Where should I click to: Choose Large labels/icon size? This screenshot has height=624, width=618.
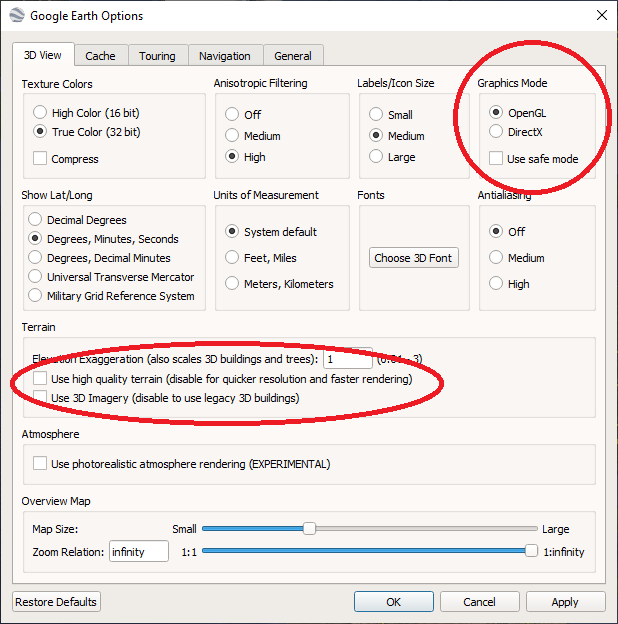(376, 156)
